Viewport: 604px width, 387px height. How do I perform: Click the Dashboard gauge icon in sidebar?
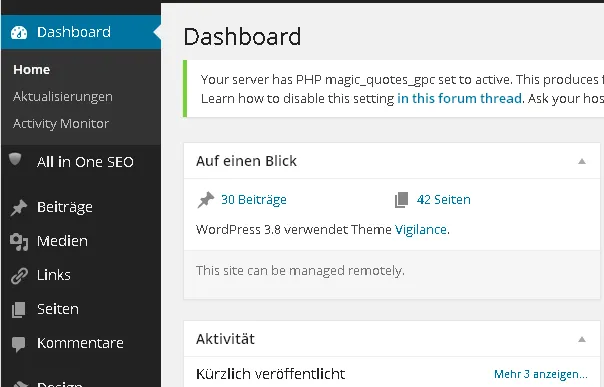click(19, 33)
